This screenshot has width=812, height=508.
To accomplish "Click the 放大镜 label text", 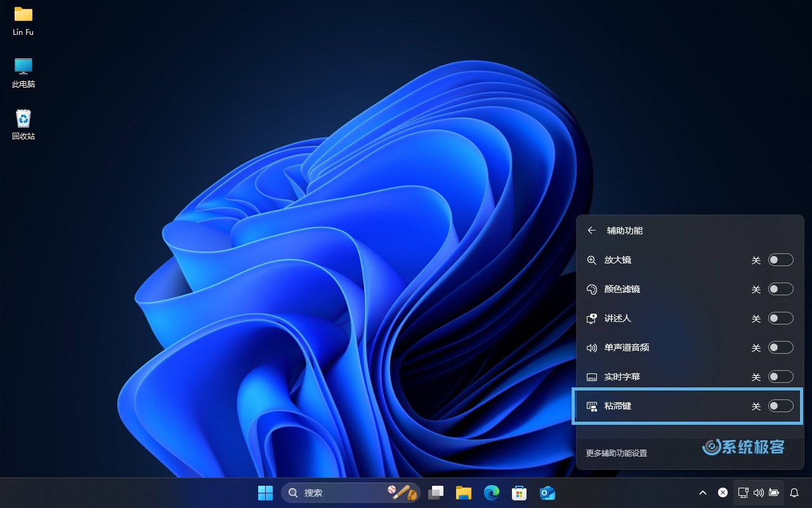I will click(x=618, y=260).
